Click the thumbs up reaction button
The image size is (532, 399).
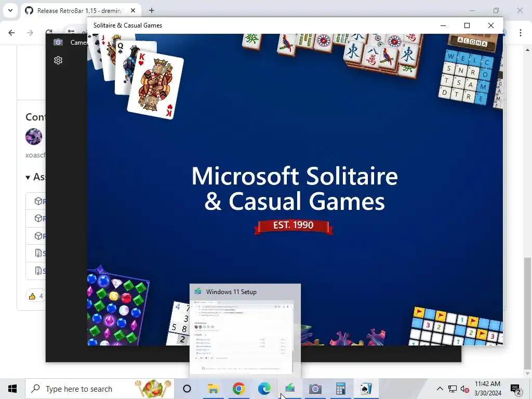36,296
